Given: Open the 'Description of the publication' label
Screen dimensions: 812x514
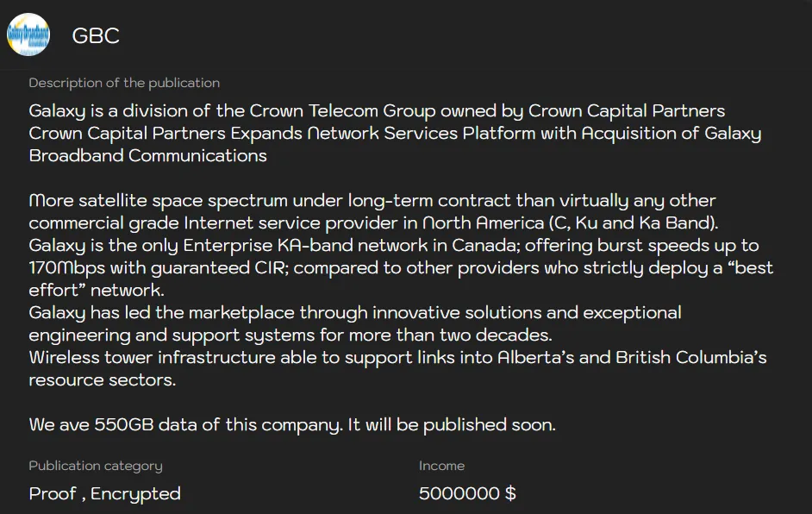Looking at the screenshot, I should pos(124,83).
